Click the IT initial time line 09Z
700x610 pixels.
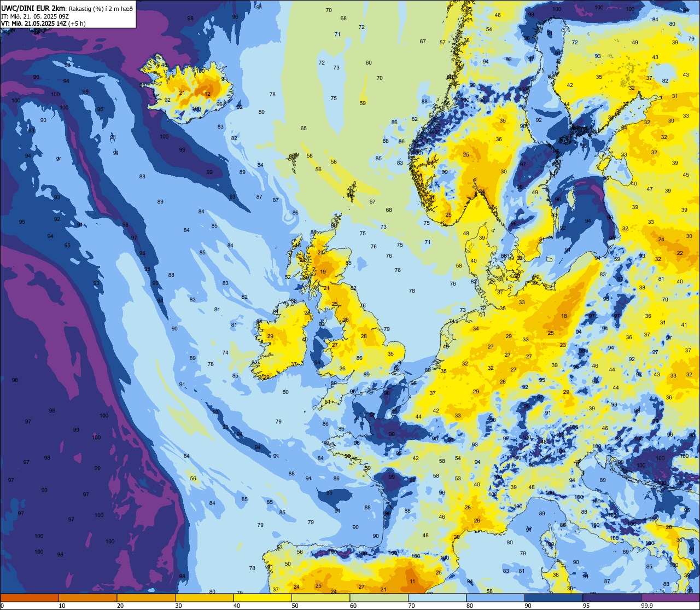(35, 16)
